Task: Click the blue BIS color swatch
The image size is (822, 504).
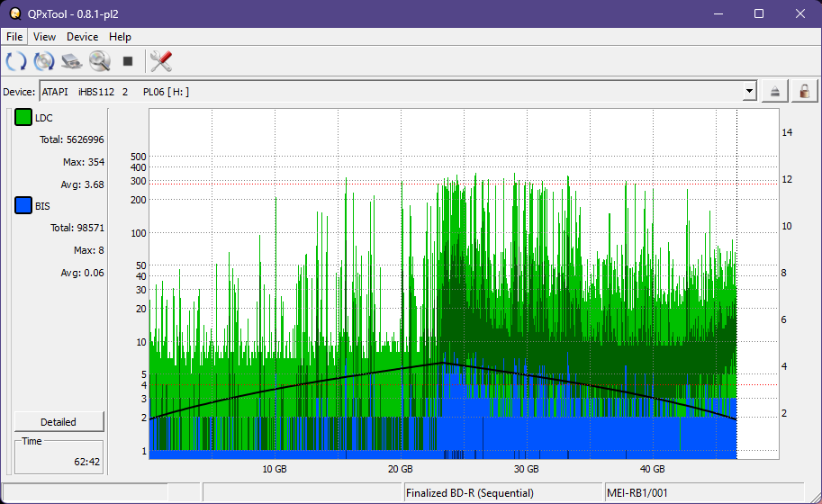Action: pos(23,205)
